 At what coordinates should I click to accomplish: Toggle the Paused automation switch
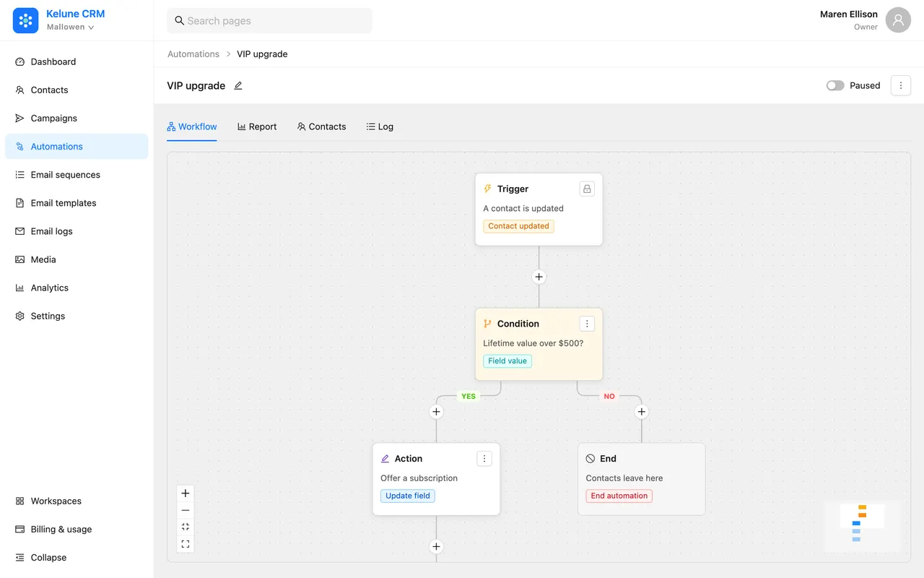coord(835,85)
